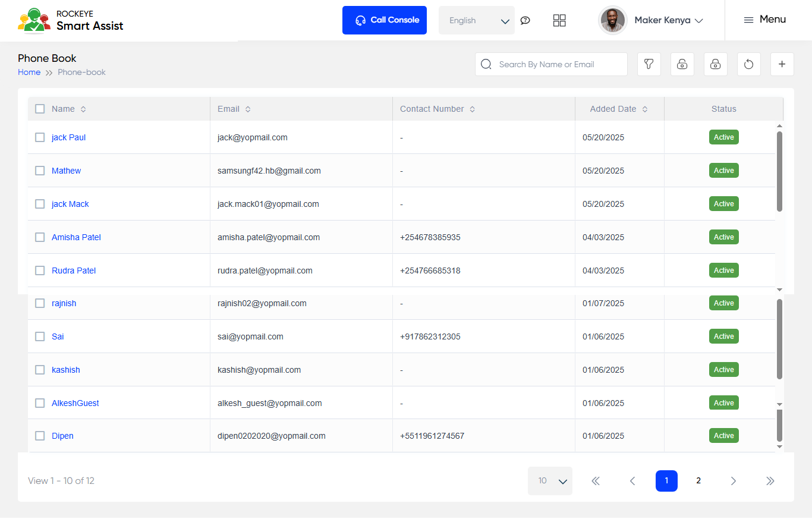The image size is (812, 519).
Task: Click email samsungf42.hb@gmail.com
Action: 269,171
